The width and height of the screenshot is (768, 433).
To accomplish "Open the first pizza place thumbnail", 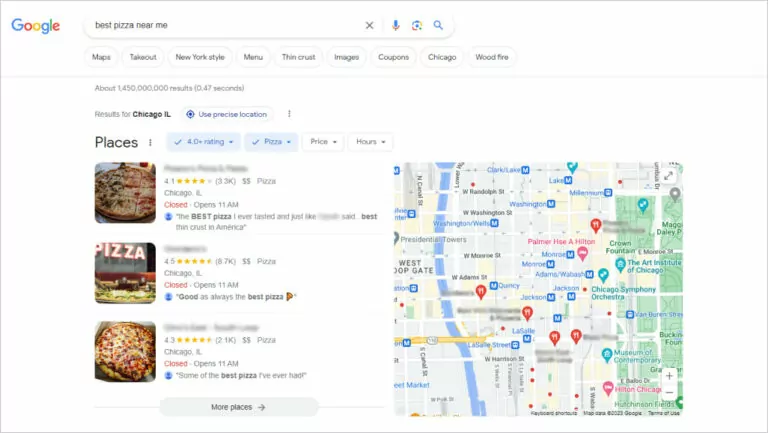I will click(x=125, y=193).
